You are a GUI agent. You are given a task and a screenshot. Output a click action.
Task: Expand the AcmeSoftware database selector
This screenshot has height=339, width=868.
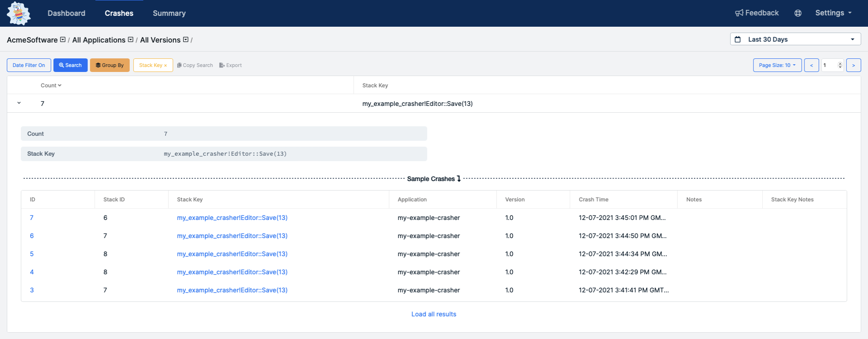tap(63, 39)
